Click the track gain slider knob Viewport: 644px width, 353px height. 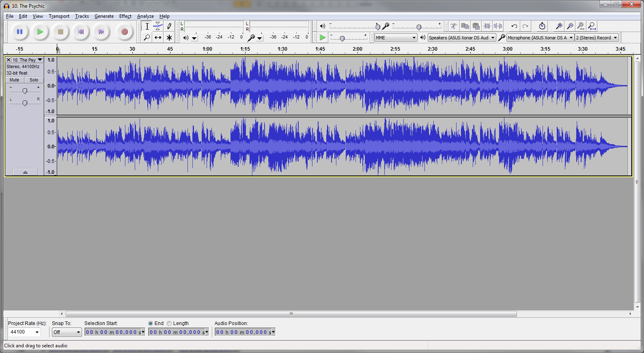pos(25,91)
